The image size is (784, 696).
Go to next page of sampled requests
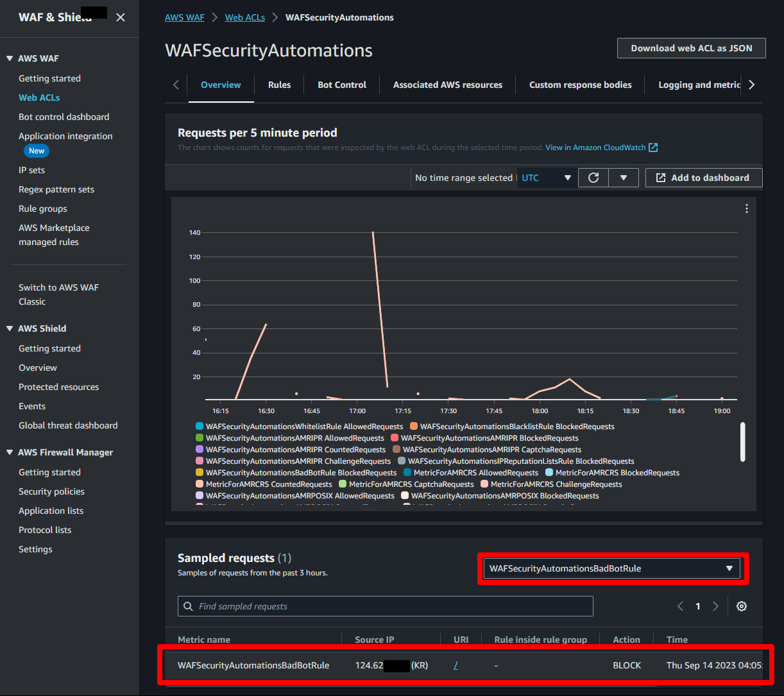click(x=716, y=606)
